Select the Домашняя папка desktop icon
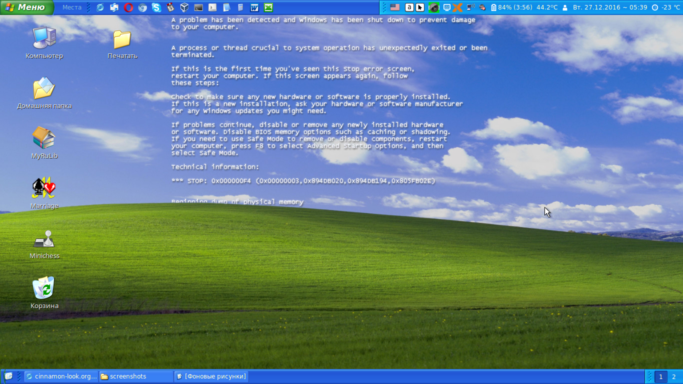This screenshot has width=683, height=384. [44, 93]
